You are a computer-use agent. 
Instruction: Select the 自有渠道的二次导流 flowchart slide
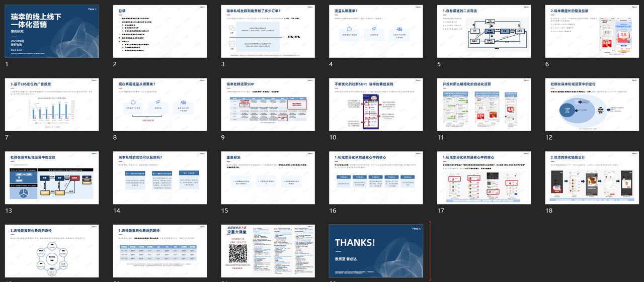[x=484, y=31]
